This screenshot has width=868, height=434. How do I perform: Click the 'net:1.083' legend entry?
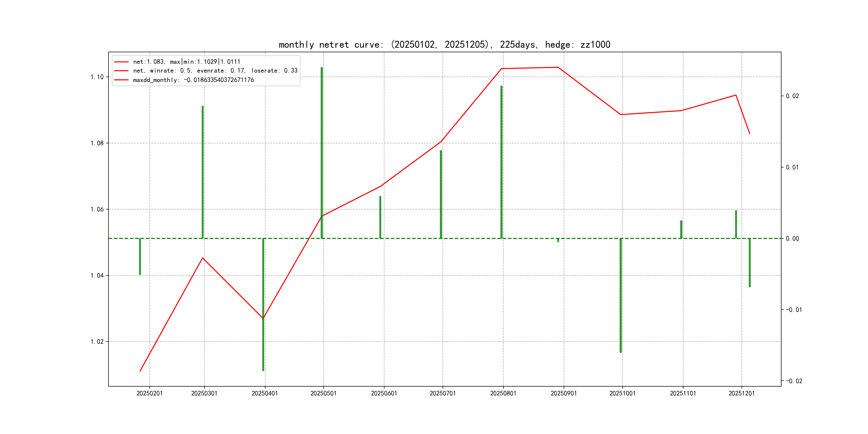click(x=186, y=62)
